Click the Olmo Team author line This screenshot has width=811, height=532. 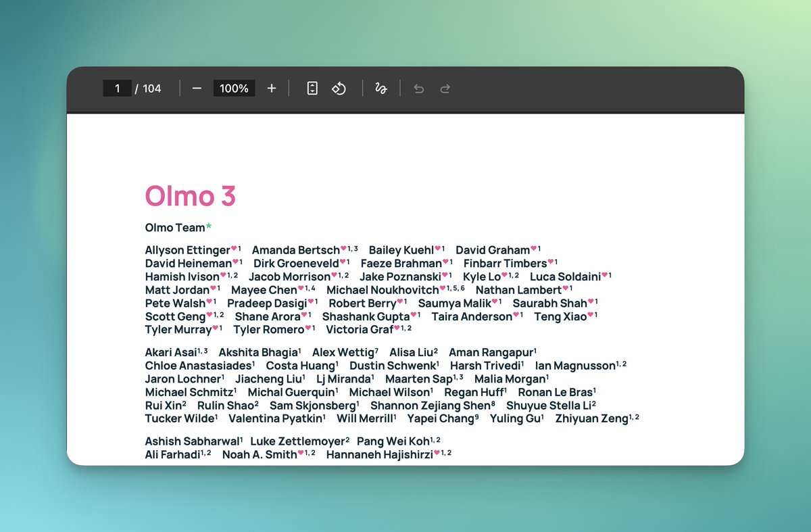pos(175,228)
